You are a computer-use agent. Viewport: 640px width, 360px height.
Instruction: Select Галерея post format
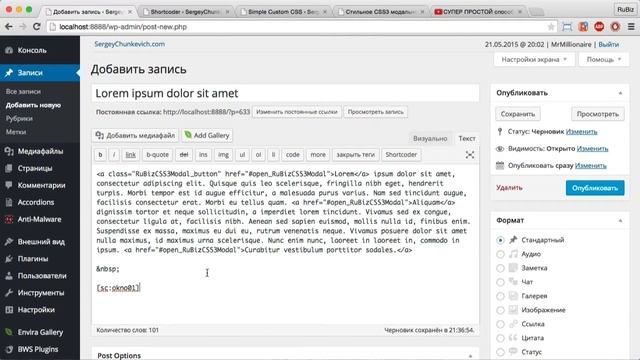500,296
